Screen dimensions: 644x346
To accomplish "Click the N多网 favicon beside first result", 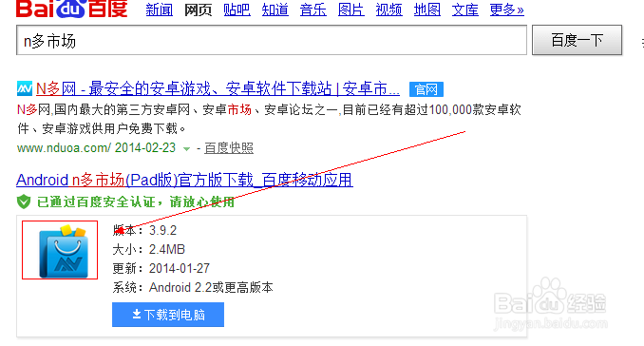I will pyautogui.click(x=25, y=88).
